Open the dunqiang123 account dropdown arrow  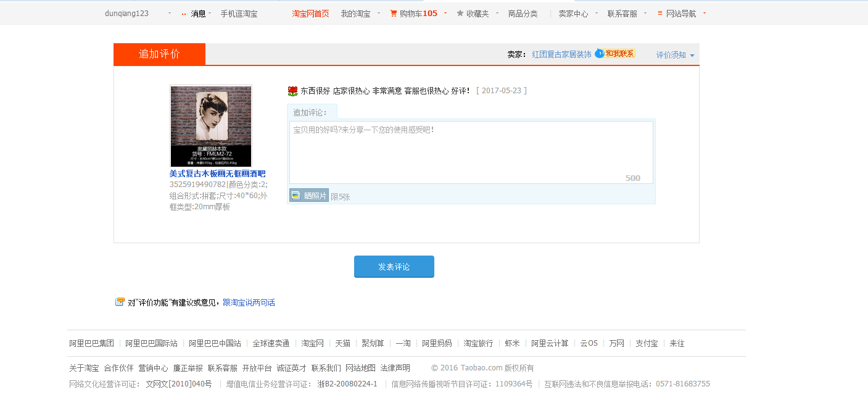(x=170, y=13)
